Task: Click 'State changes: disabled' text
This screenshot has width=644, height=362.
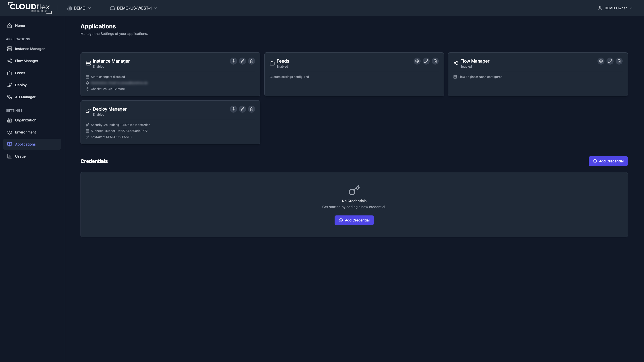Action: [x=108, y=77]
